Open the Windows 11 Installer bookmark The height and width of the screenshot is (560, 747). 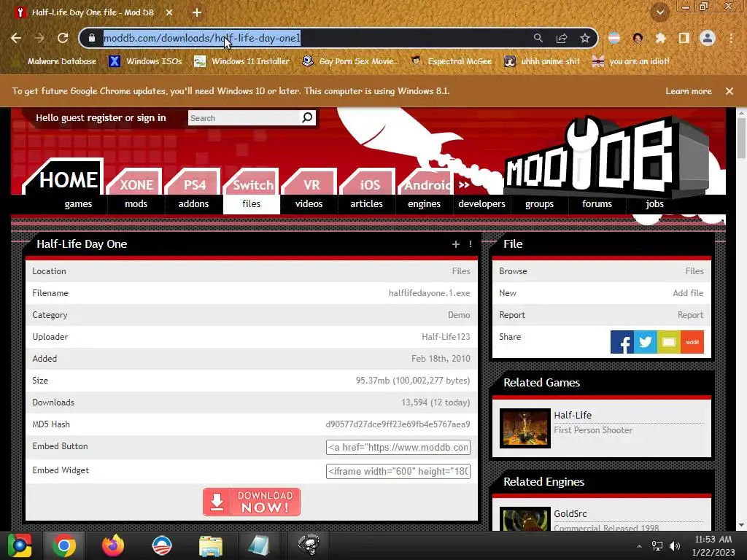(x=242, y=61)
